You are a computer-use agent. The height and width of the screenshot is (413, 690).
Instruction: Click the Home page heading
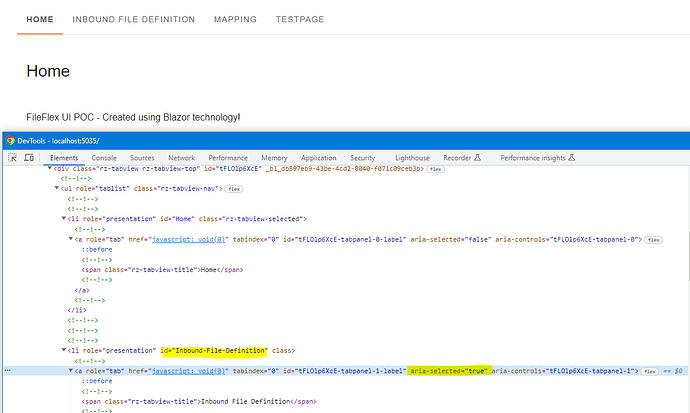tap(48, 71)
